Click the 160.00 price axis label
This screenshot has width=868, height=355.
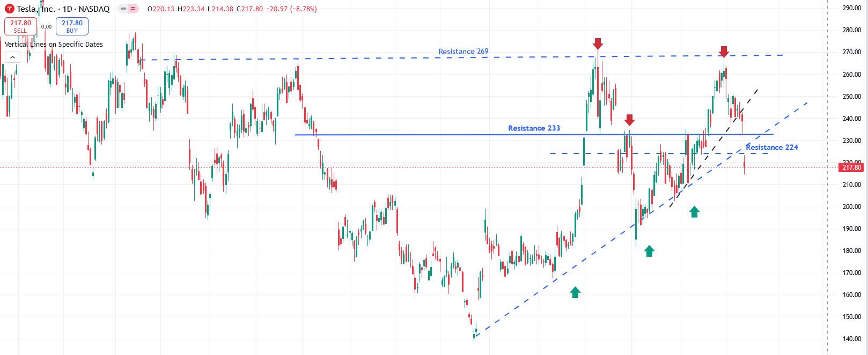point(851,295)
